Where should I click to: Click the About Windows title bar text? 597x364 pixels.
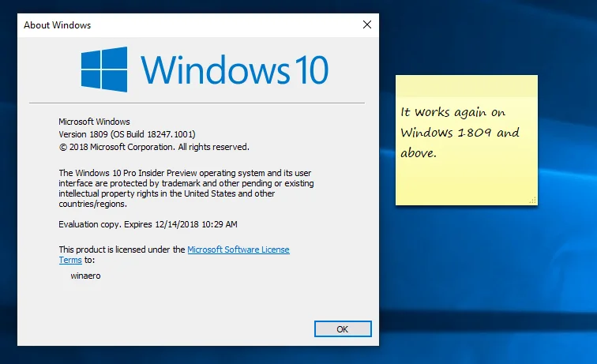coord(57,25)
